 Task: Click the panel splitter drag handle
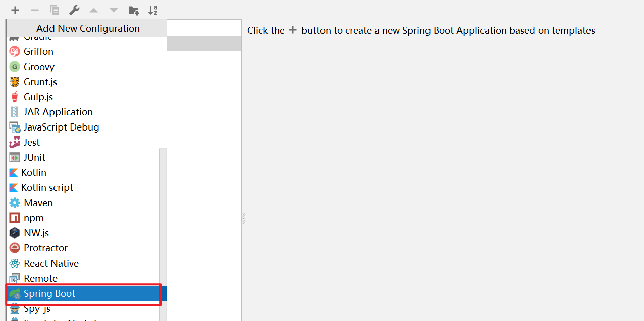244,218
